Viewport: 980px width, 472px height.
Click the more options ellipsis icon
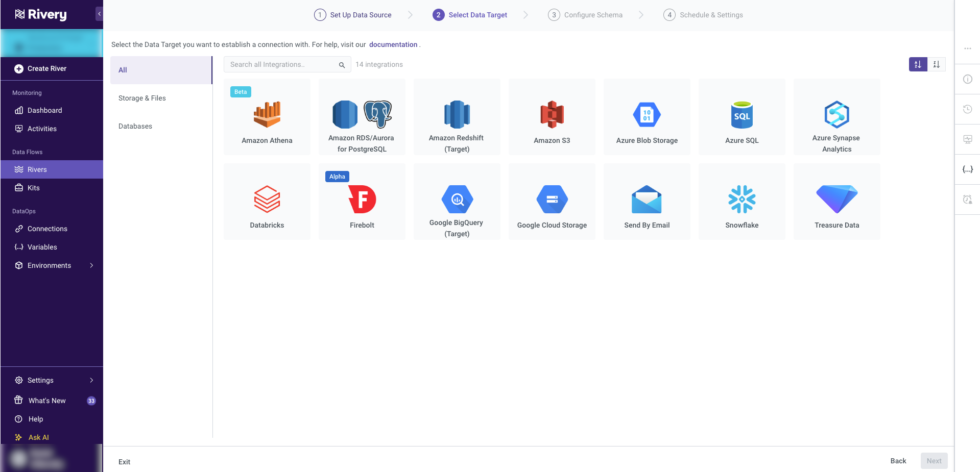pyautogui.click(x=968, y=48)
